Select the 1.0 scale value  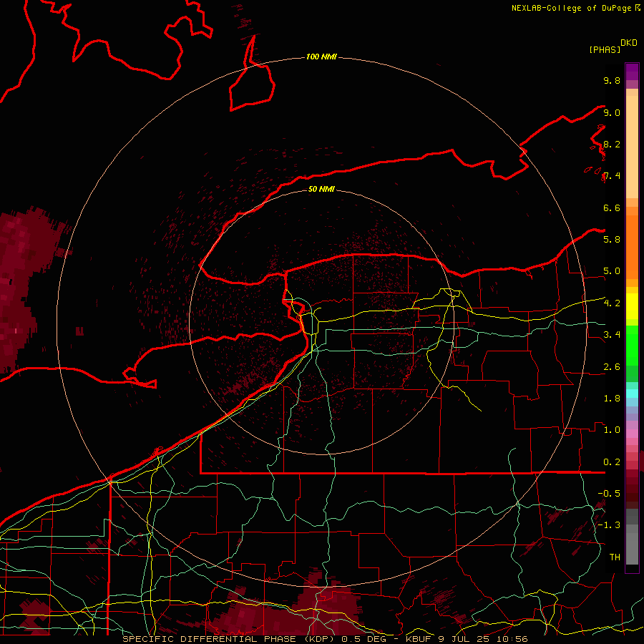pos(612,430)
